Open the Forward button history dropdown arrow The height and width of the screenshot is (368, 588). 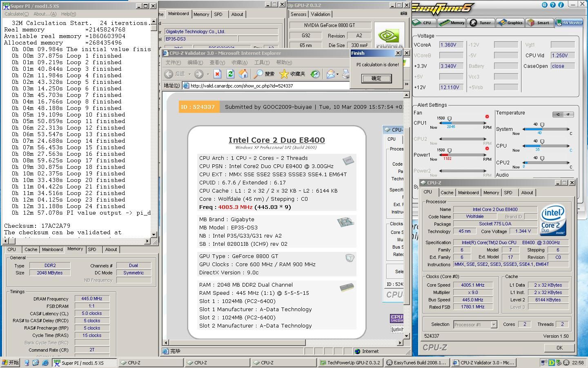click(208, 74)
